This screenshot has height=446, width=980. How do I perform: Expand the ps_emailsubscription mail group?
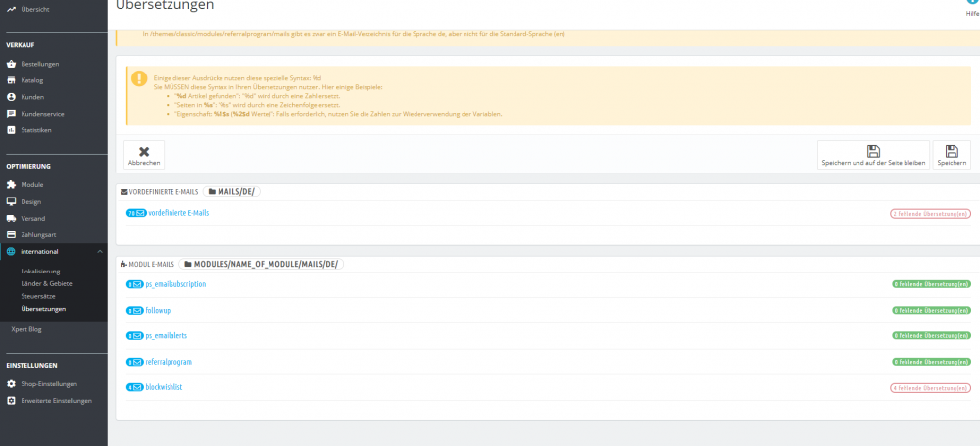click(x=175, y=284)
